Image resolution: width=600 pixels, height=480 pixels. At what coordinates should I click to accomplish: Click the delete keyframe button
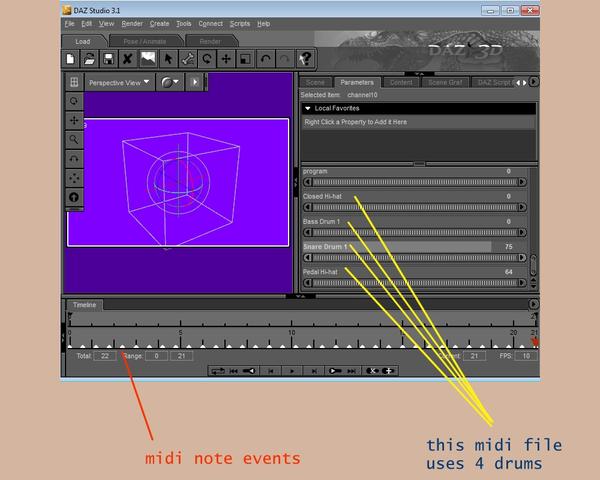click(x=372, y=371)
